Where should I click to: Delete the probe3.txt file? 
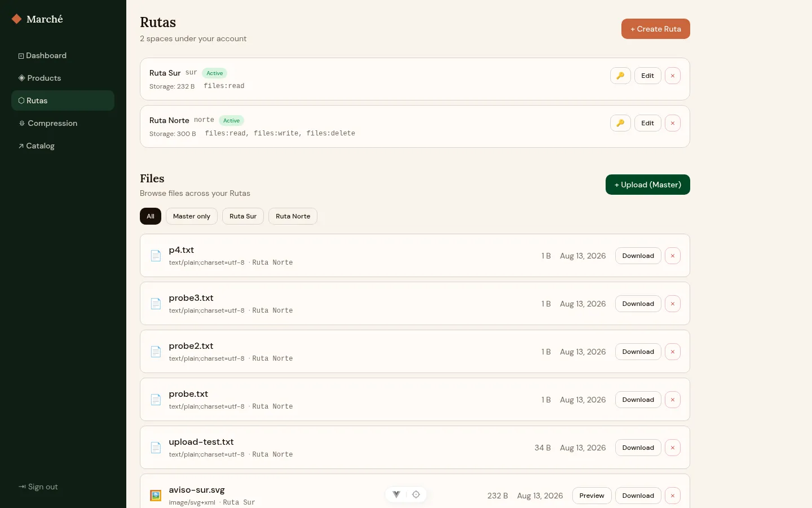tap(672, 304)
